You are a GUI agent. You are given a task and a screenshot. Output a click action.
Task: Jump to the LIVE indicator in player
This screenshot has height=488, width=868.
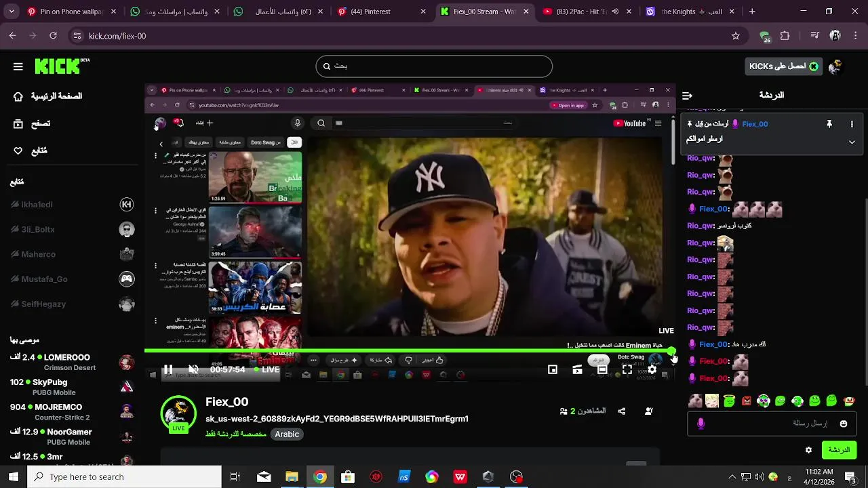[x=267, y=369]
